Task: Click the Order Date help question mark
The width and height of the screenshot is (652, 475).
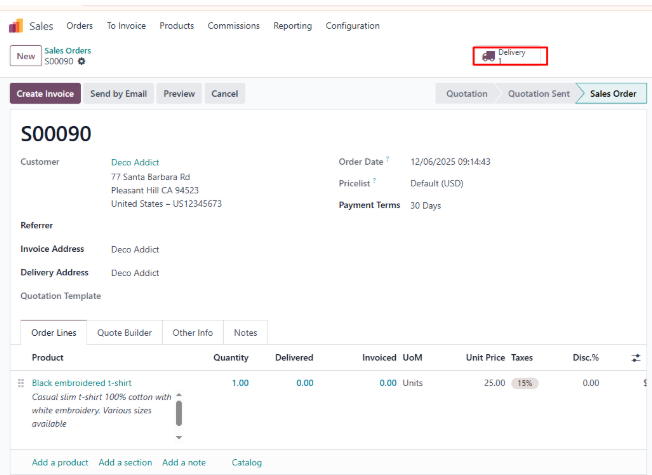Action: 387,160
